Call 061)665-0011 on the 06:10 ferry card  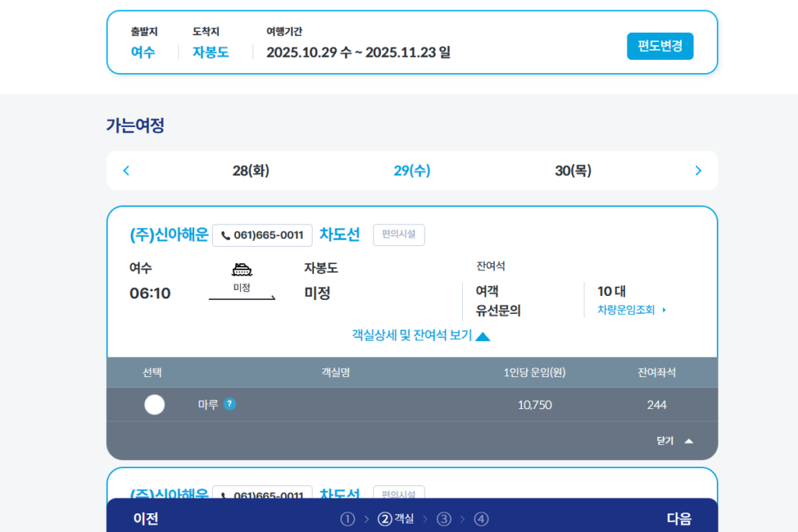(262, 235)
